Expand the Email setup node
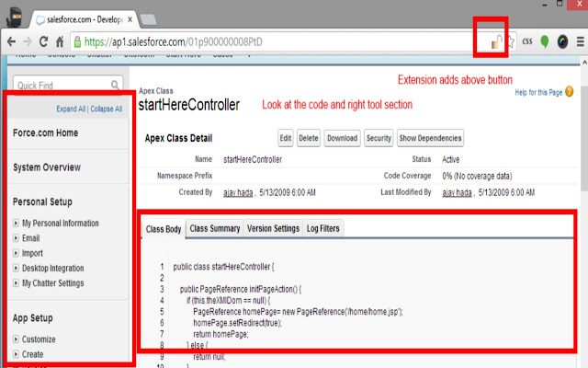 click(16, 238)
